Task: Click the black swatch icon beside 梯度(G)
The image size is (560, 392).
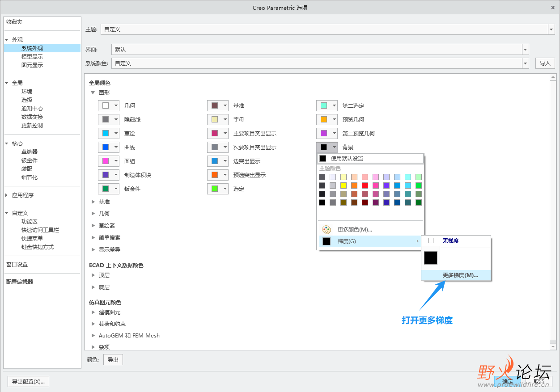Action: click(x=327, y=241)
